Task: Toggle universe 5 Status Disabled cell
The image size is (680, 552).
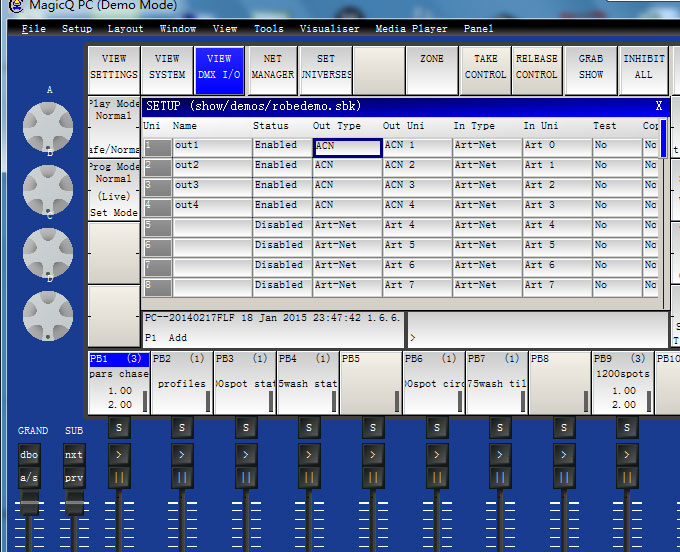Action: click(x=282, y=227)
